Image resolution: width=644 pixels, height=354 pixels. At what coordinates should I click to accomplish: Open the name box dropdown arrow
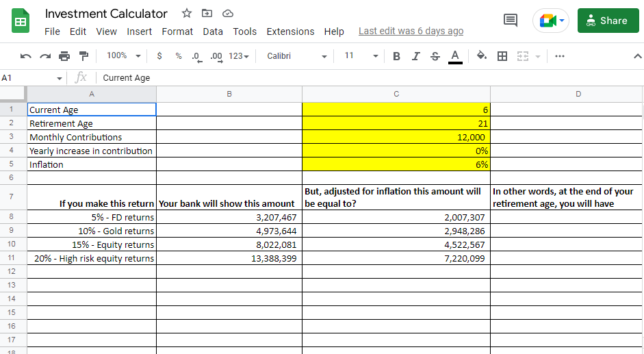59,78
